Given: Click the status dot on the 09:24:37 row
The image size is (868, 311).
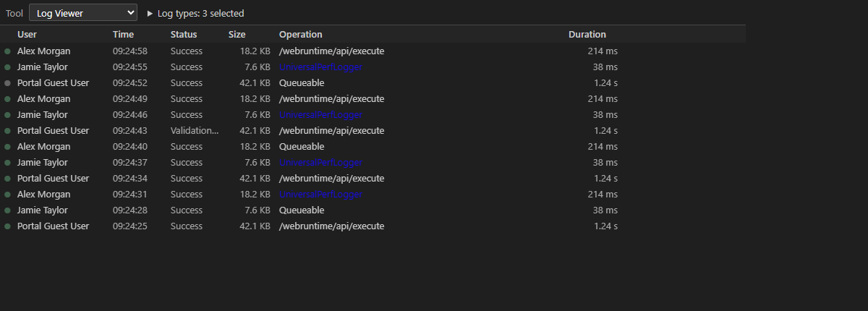Looking at the screenshot, I should click(8, 163).
